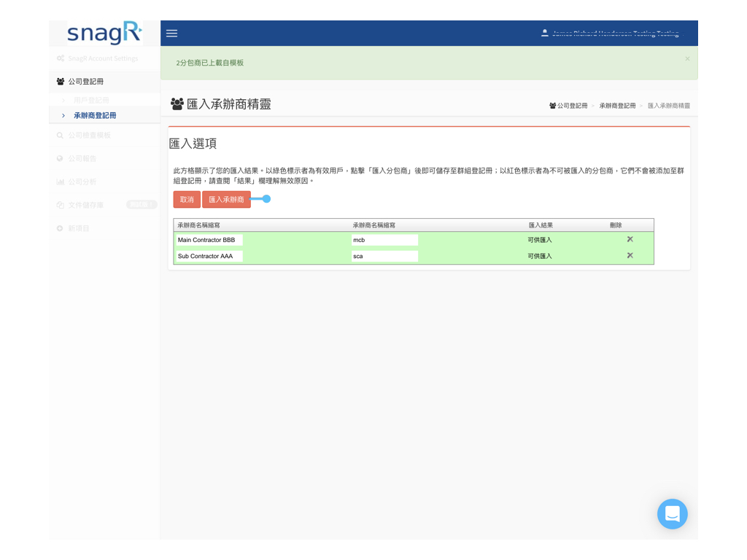Click 可供匯入 status in Sub Contractor row
Image resolution: width=747 pixels, height=560 pixels.
coord(540,256)
